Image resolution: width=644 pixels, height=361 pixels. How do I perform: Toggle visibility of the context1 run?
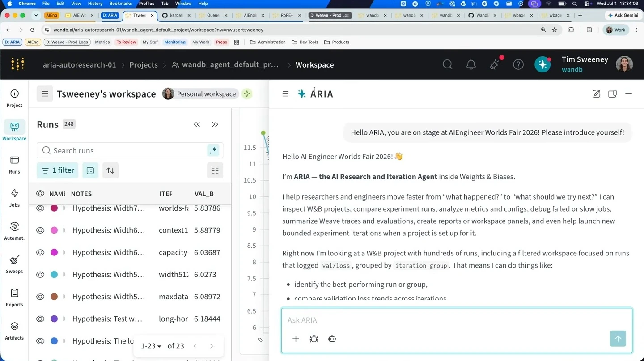(x=40, y=230)
